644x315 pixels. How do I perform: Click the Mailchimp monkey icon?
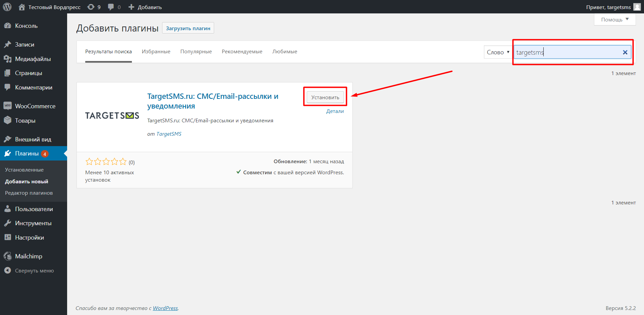point(7,256)
